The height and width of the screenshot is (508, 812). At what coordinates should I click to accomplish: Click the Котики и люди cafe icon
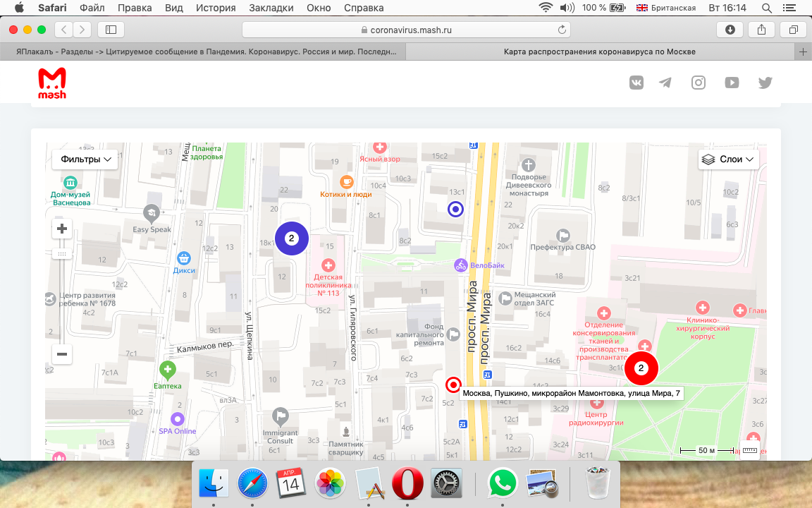pos(347,182)
